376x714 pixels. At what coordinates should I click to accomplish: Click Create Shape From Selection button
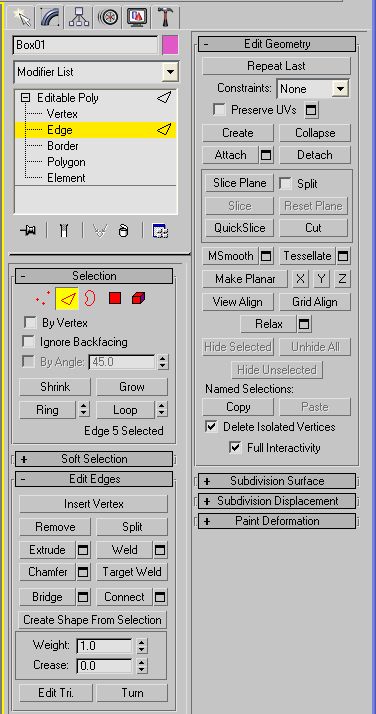(x=92, y=620)
